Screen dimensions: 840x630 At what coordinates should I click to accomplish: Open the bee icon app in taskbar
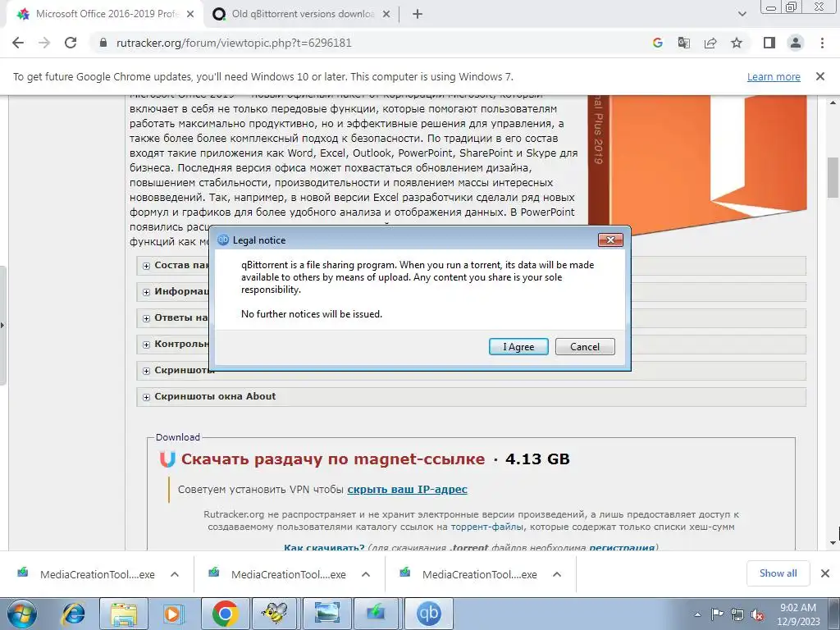click(275, 614)
